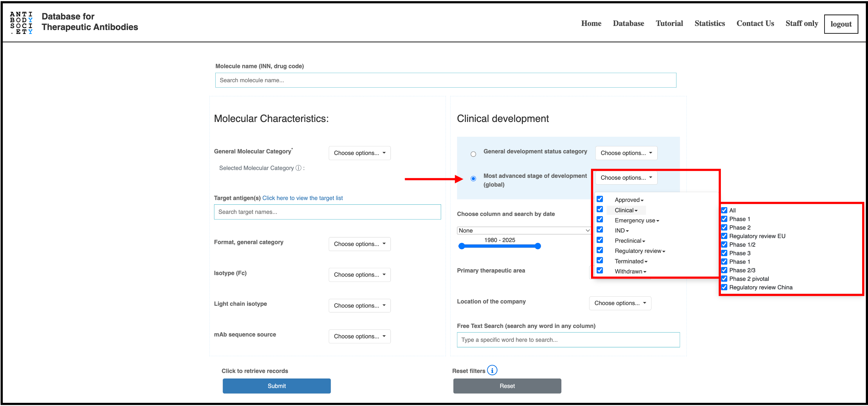Viewport: 868px width, 406px height.
Task: Uncheck the All phases checkbox
Action: point(724,210)
